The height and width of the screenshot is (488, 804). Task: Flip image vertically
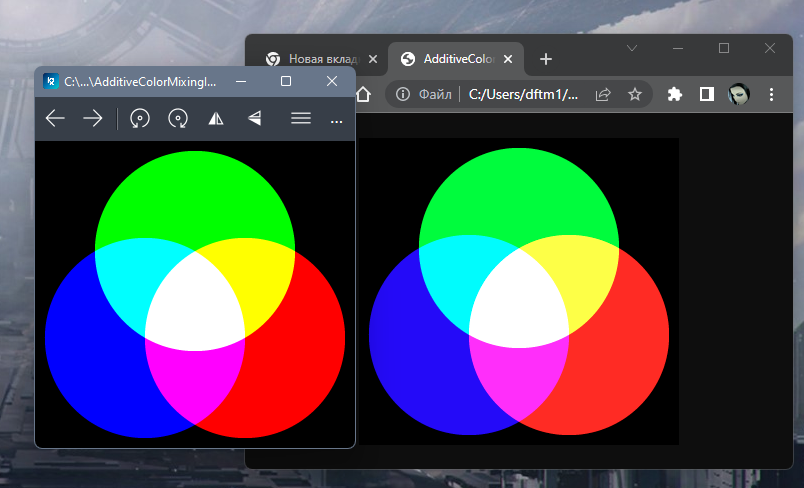click(x=254, y=119)
